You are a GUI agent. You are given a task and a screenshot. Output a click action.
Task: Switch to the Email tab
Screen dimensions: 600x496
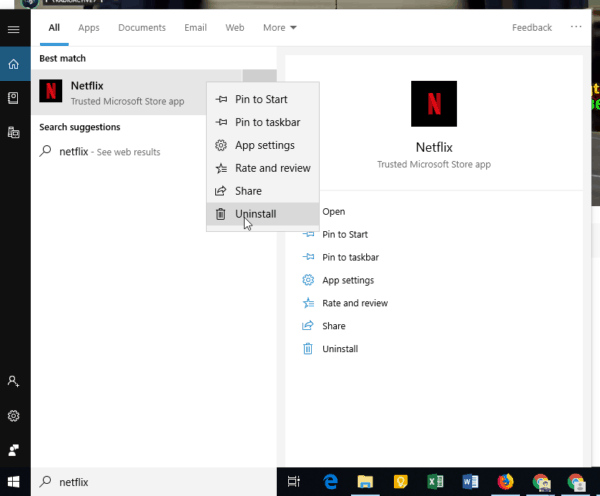(196, 28)
